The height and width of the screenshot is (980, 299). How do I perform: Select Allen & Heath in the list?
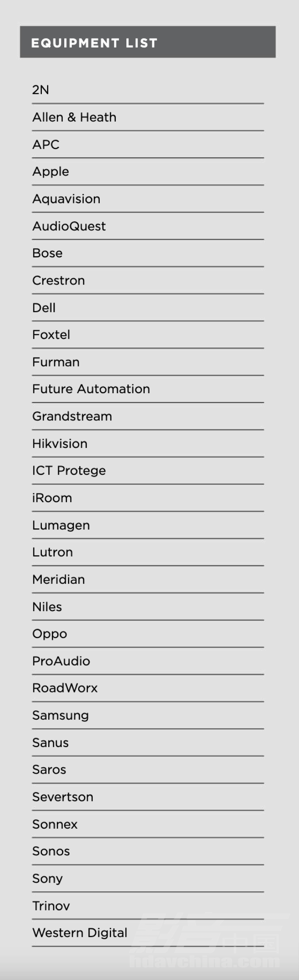coord(148,117)
